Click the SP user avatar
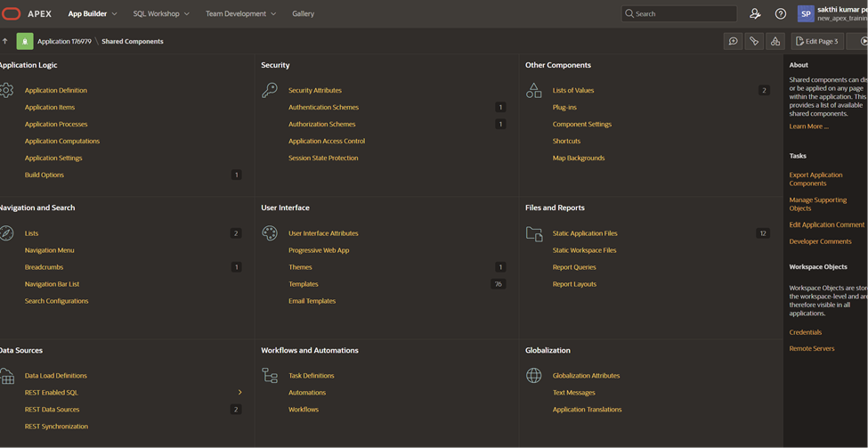The image size is (868, 448). [x=806, y=14]
